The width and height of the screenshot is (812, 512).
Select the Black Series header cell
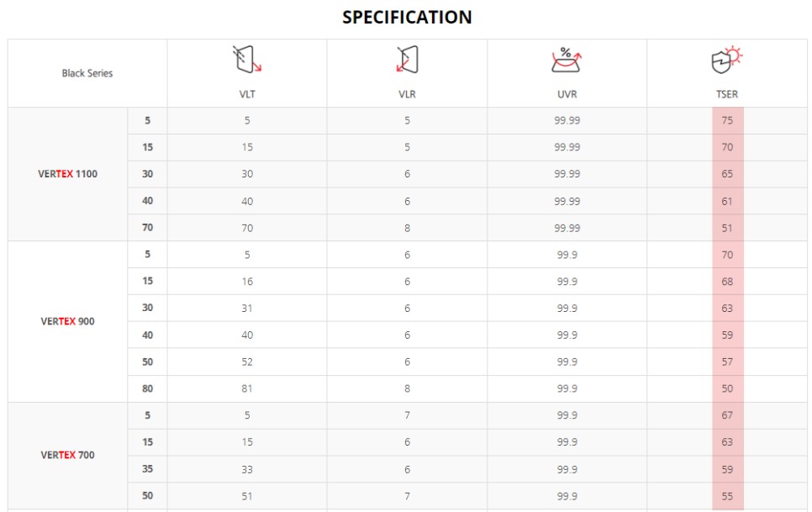(87, 73)
